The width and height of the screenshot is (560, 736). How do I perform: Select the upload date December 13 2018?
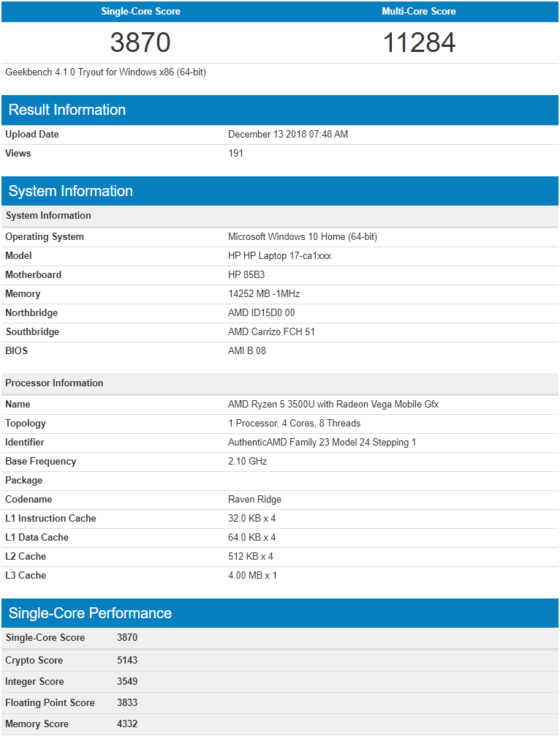pos(287,135)
